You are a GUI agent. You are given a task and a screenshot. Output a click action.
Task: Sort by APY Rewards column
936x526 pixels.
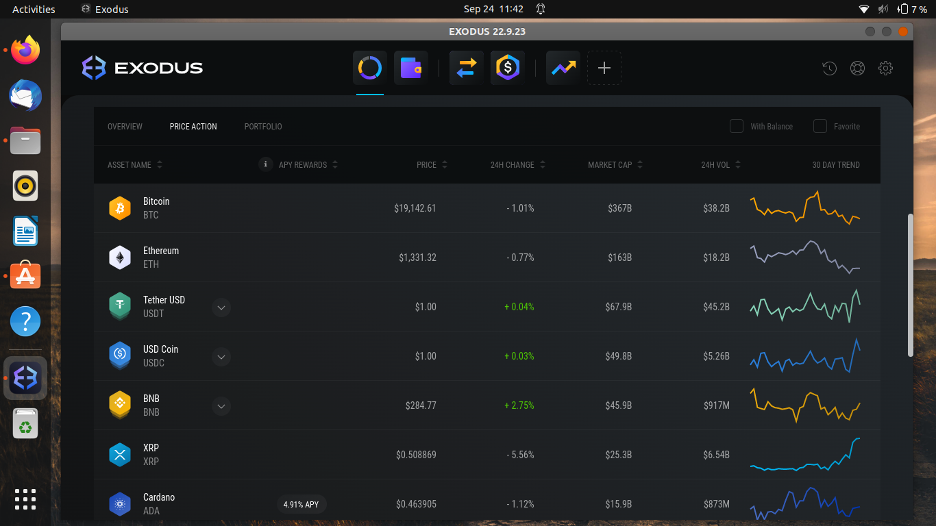(x=308, y=165)
